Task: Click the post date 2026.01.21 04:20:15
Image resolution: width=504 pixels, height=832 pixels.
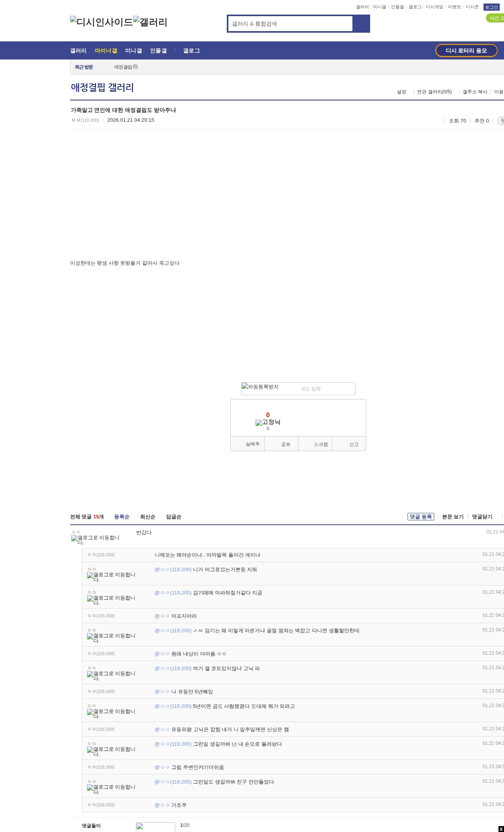Action: pyautogui.click(x=131, y=120)
